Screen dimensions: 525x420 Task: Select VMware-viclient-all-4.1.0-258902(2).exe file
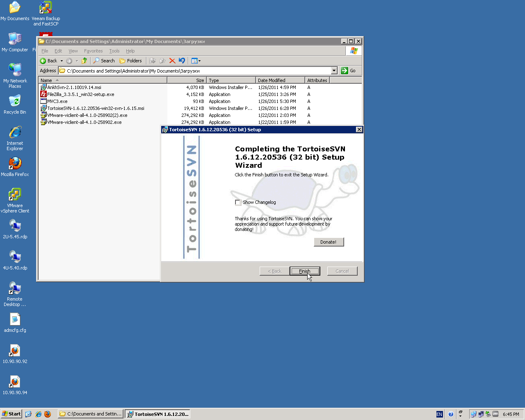[84, 115]
